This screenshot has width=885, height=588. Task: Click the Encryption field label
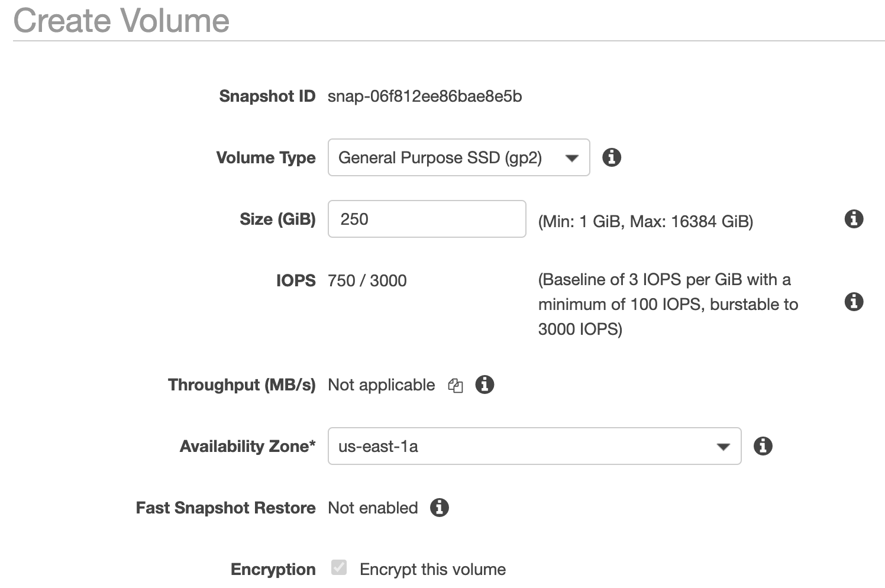273,569
